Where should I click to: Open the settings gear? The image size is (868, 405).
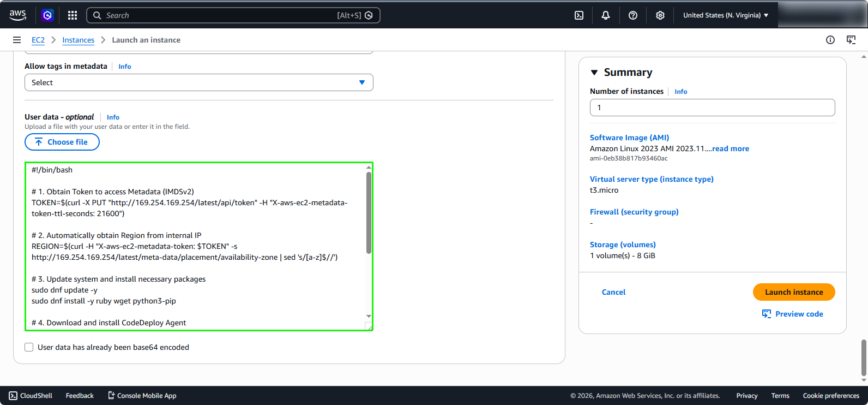tap(660, 15)
